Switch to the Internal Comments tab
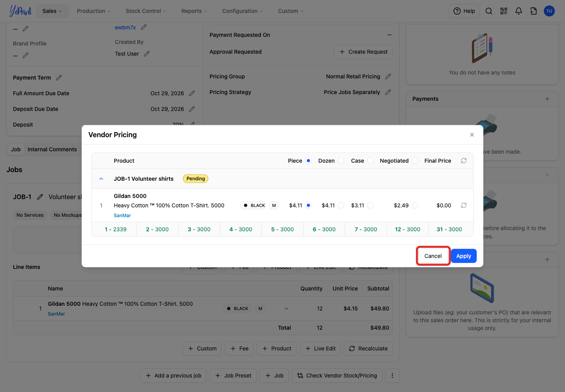The image size is (565, 392). tap(52, 149)
